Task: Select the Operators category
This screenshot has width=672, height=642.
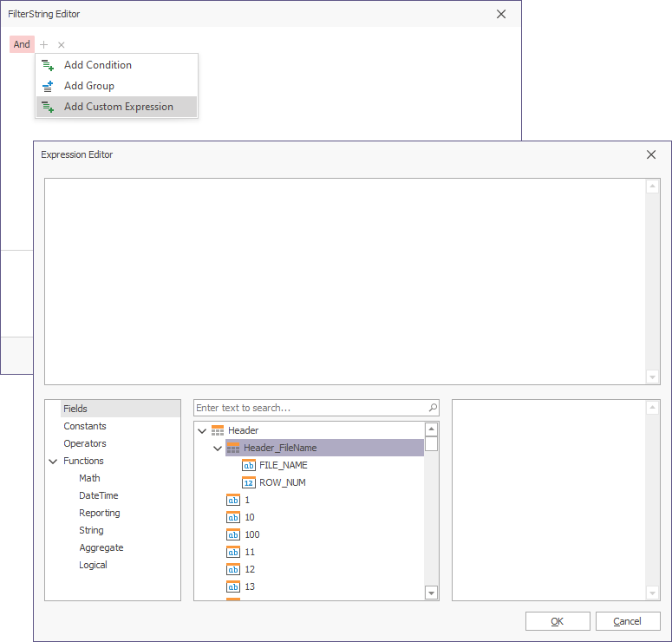Action: [85, 444]
